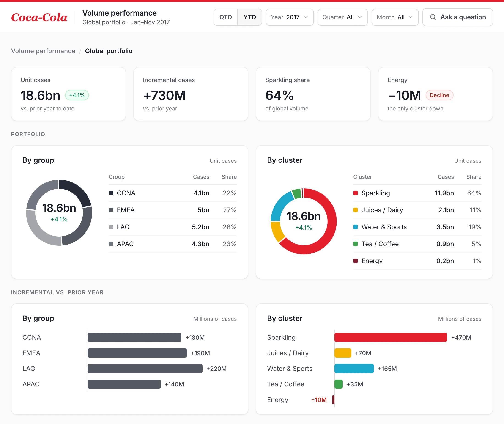This screenshot has height=424, width=504.
Task: Click the 0.9bn Tea / Coffee cases
Action: (445, 244)
